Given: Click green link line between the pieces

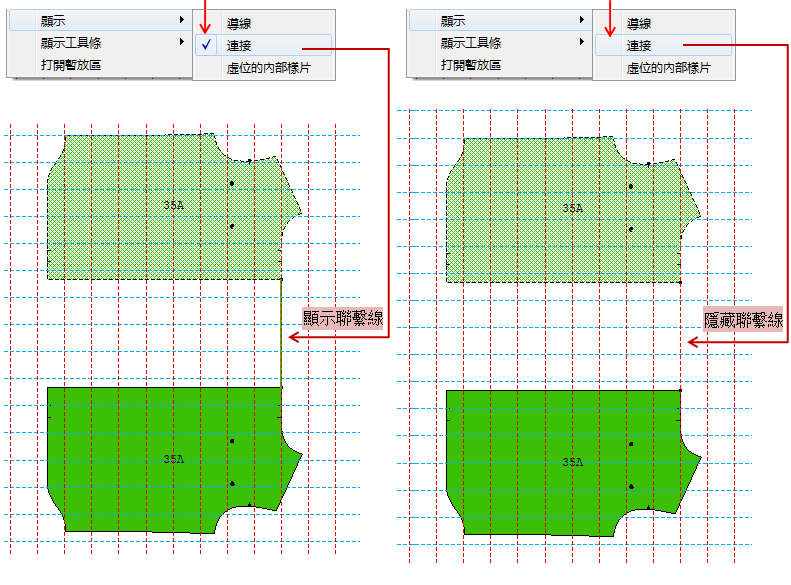Looking at the screenshot, I should tap(281, 330).
